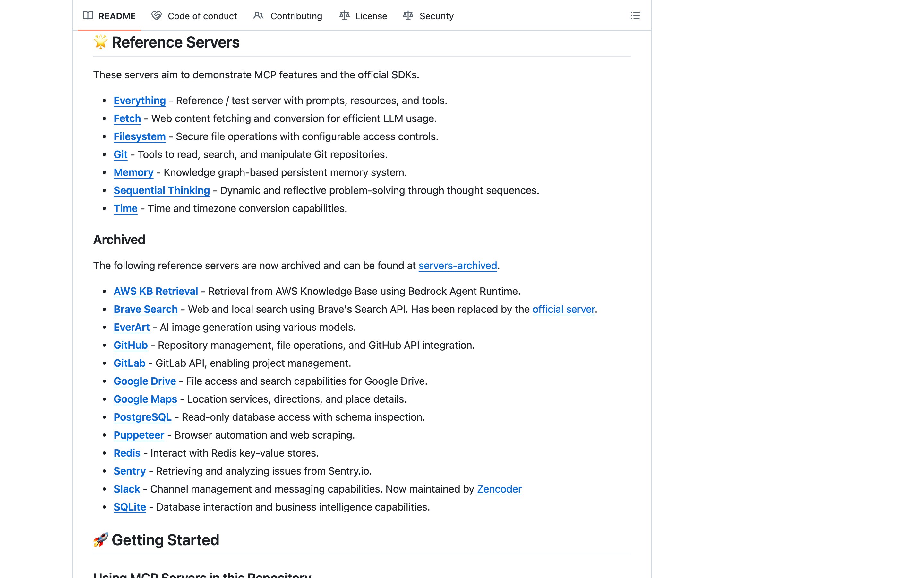Viewport: 924px width, 578px height.
Task: Open the Code of conduct tab
Action: [194, 16]
